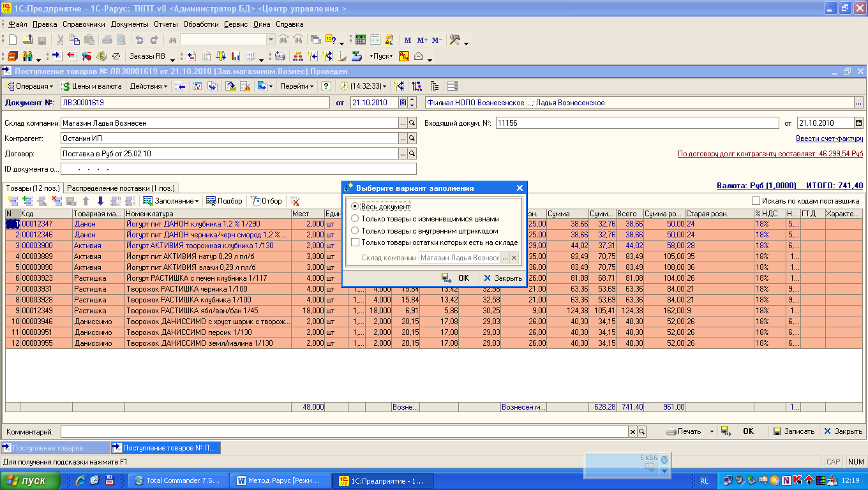Open the Справочники menu
The image size is (868, 490).
[84, 24]
